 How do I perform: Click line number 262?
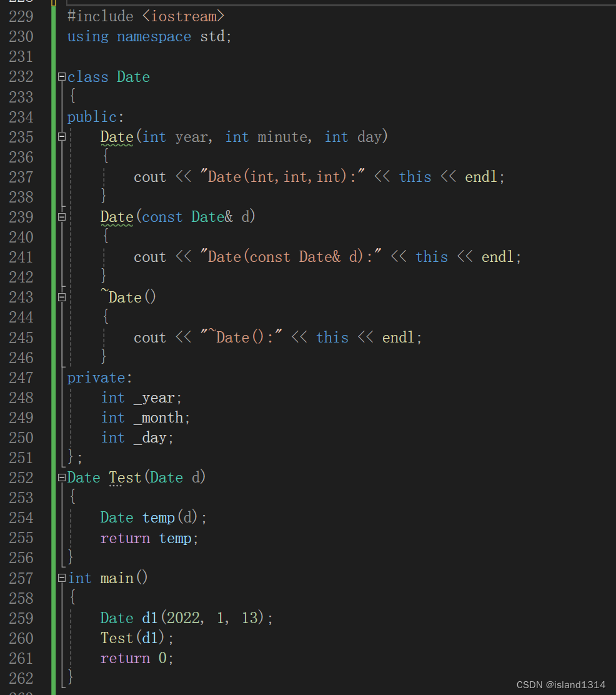[x=21, y=678]
